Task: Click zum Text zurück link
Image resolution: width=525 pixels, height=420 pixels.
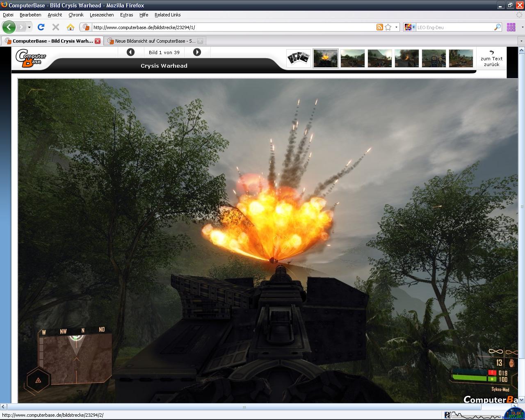Action: (x=491, y=59)
